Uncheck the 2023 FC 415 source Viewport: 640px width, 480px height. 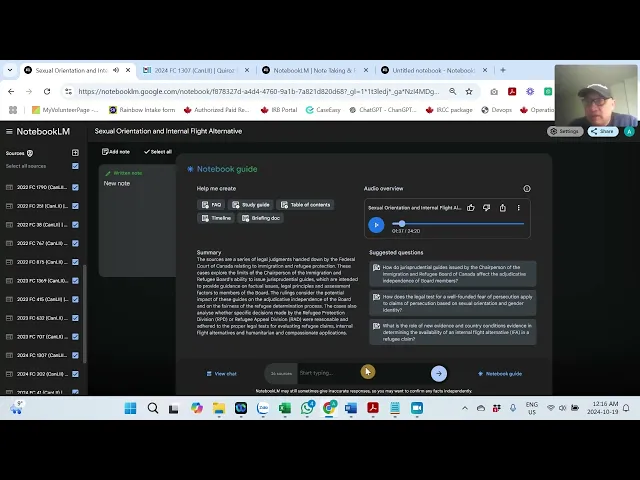[75, 299]
